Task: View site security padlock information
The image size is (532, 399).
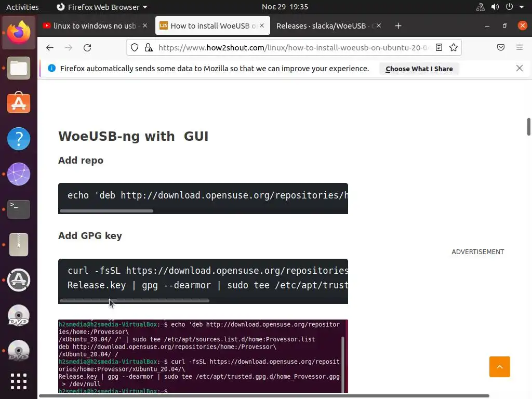Action: [149, 47]
